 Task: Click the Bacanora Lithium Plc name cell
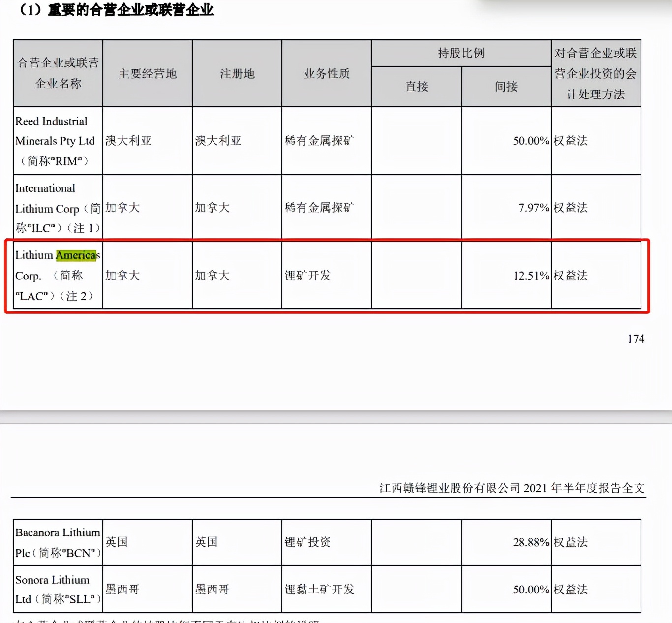click(58, 542)
